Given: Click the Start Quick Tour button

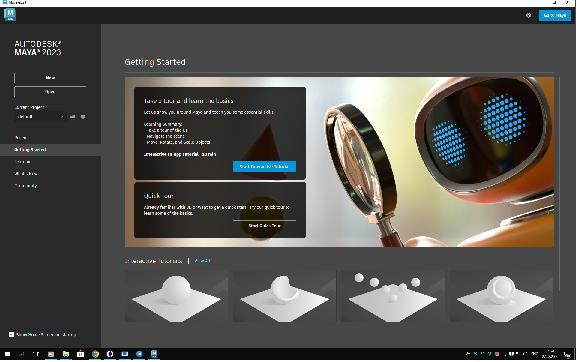Looking at the screenshot, I should point(264,226).
